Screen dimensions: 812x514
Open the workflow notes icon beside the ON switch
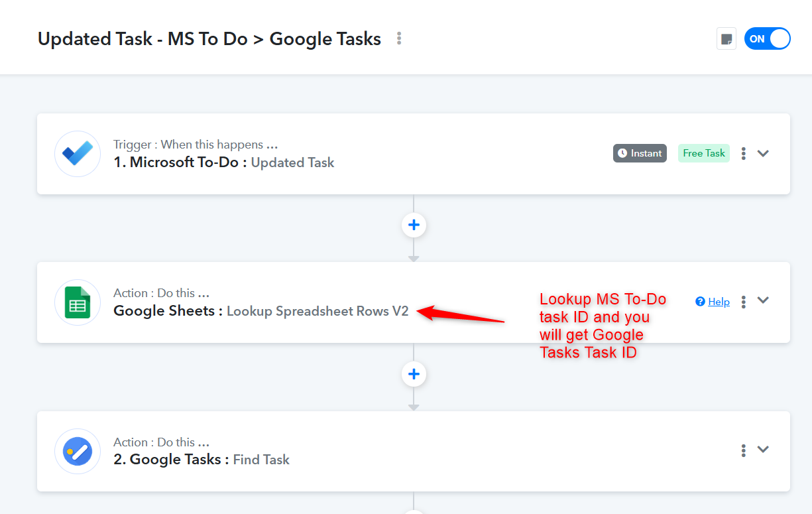click(726, 39)
